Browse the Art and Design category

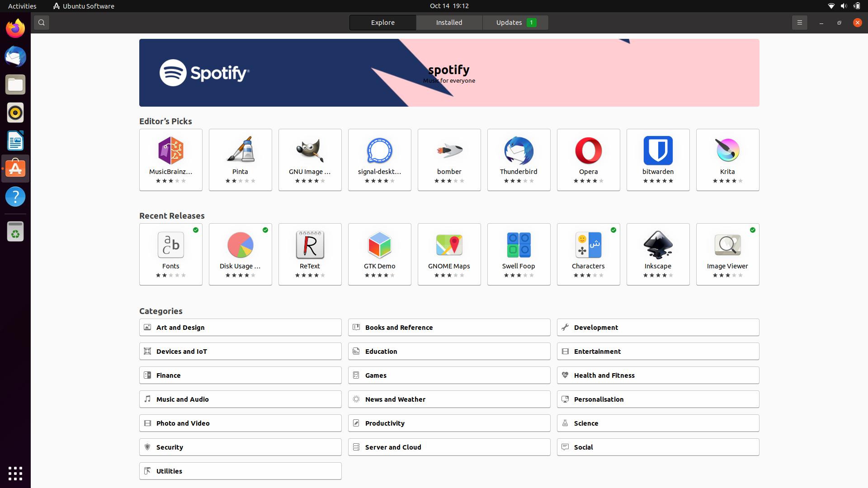point(241,328)
